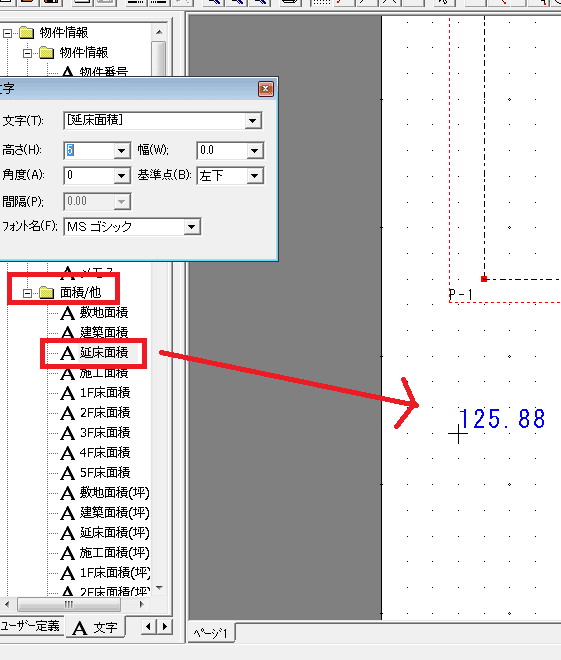The image size is (561, 660).
Task: Open the 文字(T) combo box dropdown
Action: (253, 121)
